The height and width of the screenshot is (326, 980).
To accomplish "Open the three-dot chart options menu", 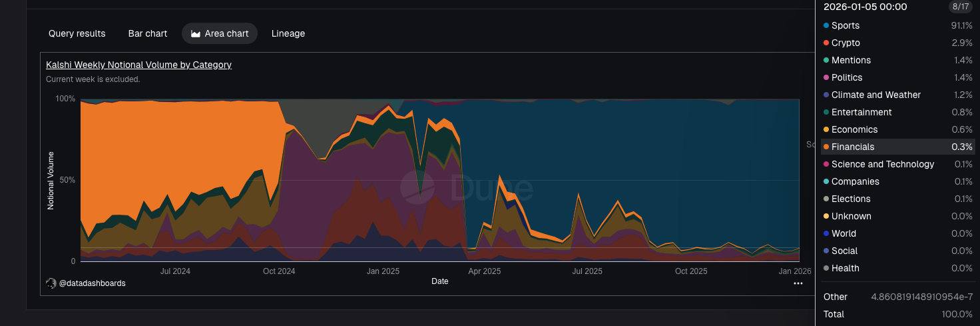I will pyautogui.click(x=798, y=283).
